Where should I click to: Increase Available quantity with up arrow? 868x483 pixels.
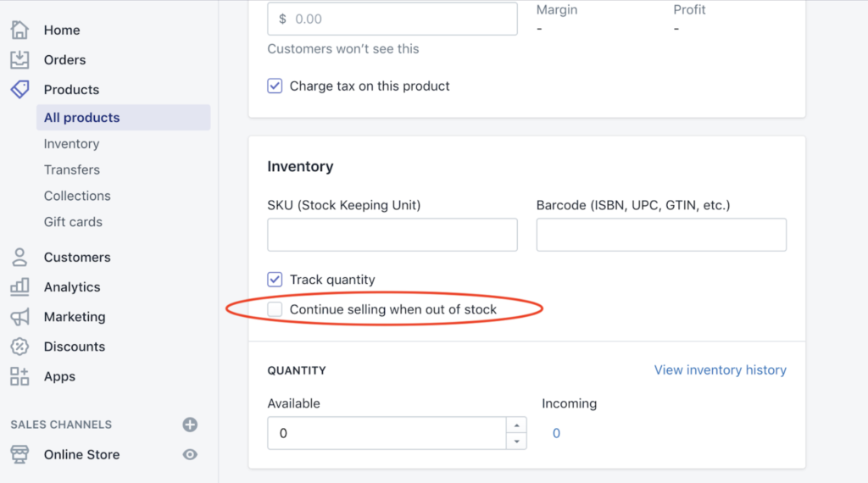[516, 425]
